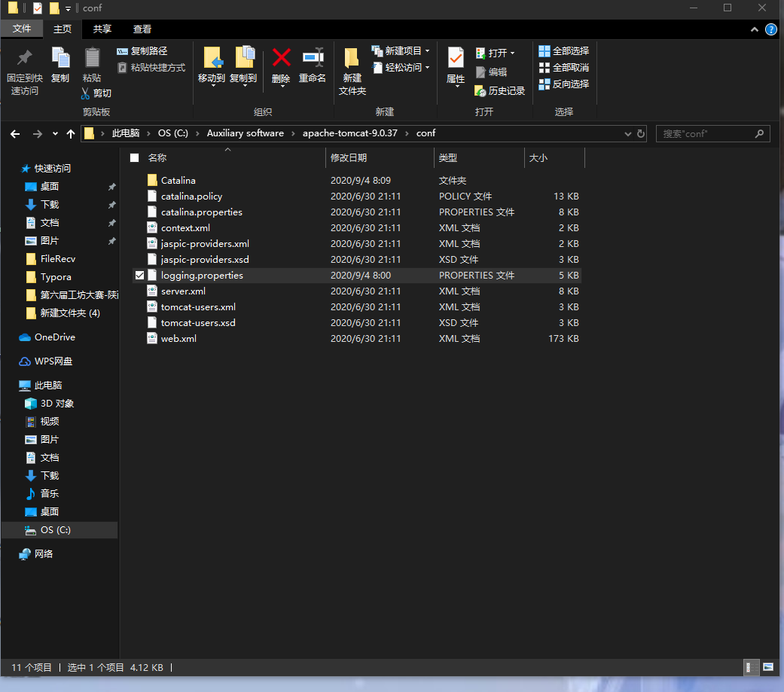Click the Copy icon in ribbon

click(60, 57)
